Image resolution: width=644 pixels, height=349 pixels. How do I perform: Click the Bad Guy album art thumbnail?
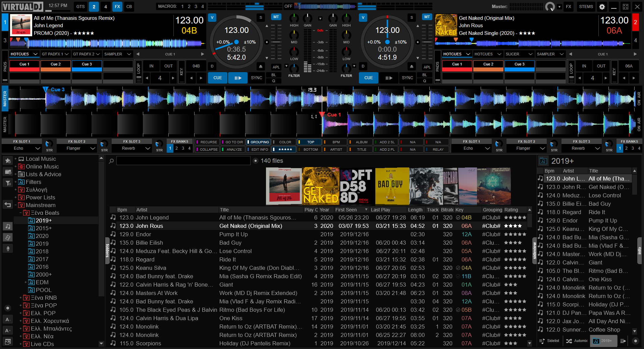(x=392, y=186)
